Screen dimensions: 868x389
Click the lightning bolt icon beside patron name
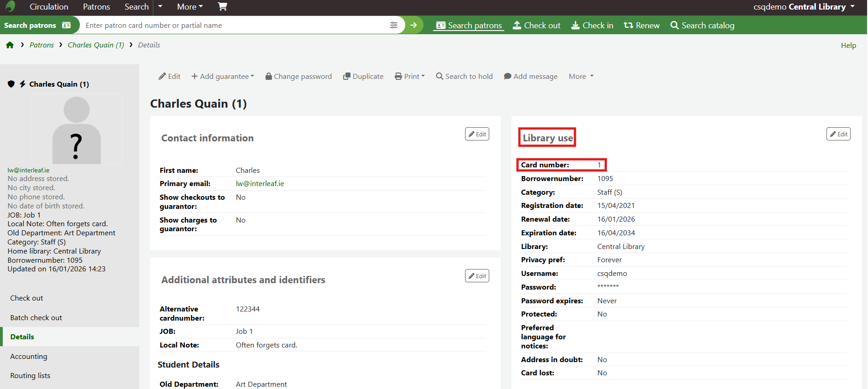(x=22, y=84)
